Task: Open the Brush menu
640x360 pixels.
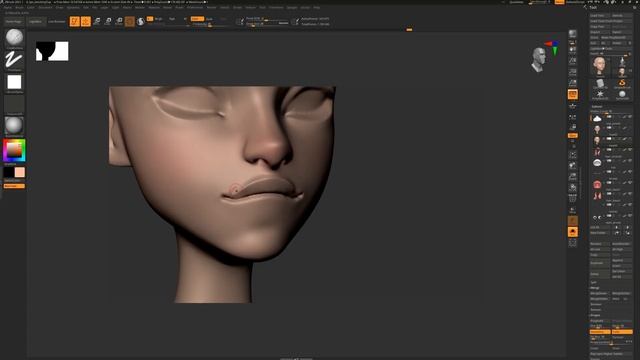Action: [19, 7]
